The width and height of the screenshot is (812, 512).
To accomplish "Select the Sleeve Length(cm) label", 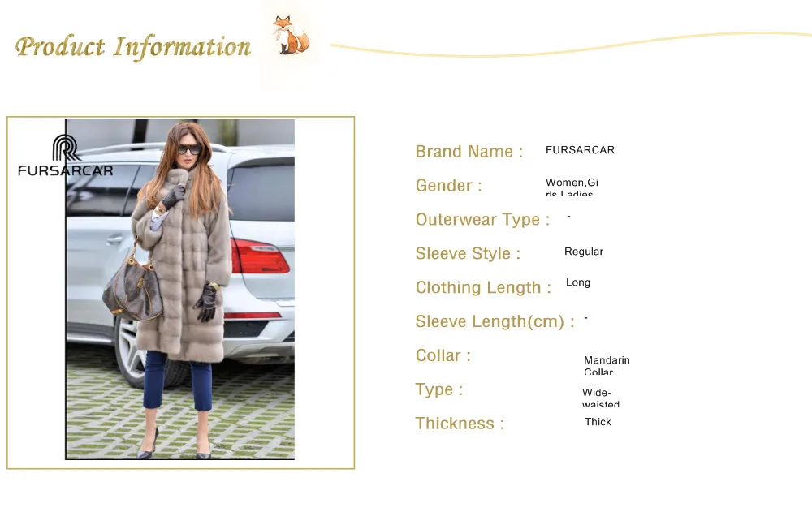I will [x=495, y=321].
